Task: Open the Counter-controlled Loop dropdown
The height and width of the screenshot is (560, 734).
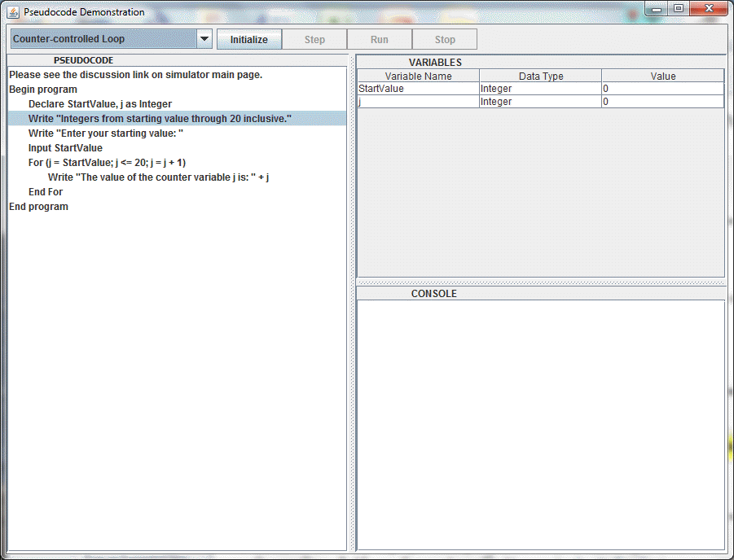Action: (x=112, y=39)
